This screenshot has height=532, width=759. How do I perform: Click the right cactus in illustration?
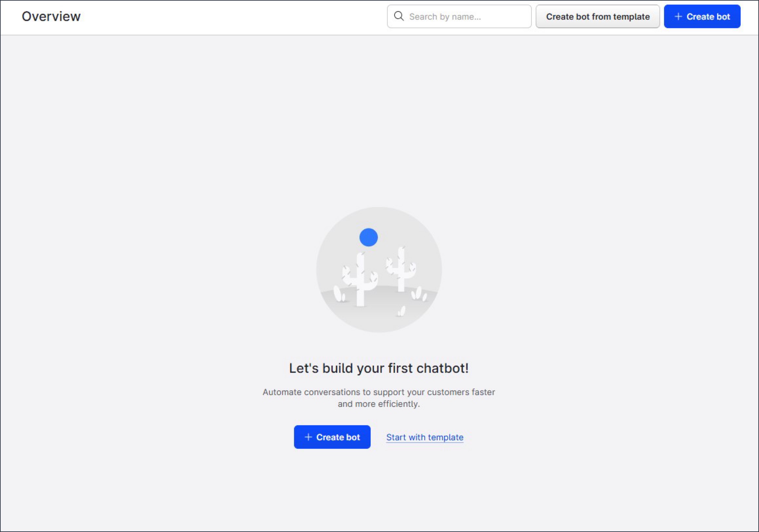[401, 270]
